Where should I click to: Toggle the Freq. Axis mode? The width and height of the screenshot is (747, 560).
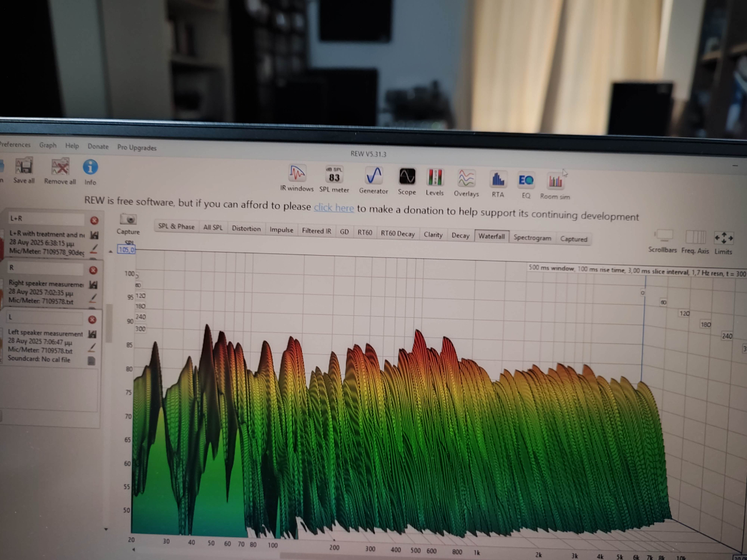pos(695,238)
